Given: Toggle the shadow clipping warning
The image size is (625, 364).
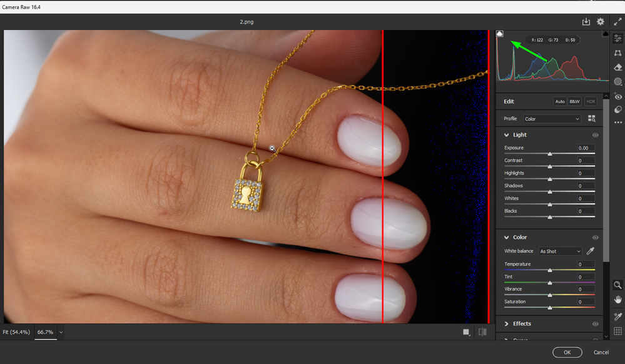Looking at the screenshot, I should (499, 34).
